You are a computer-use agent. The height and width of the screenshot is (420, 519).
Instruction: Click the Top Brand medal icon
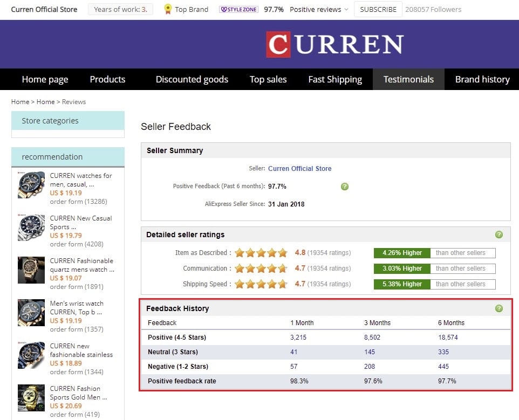pos(168,9)
